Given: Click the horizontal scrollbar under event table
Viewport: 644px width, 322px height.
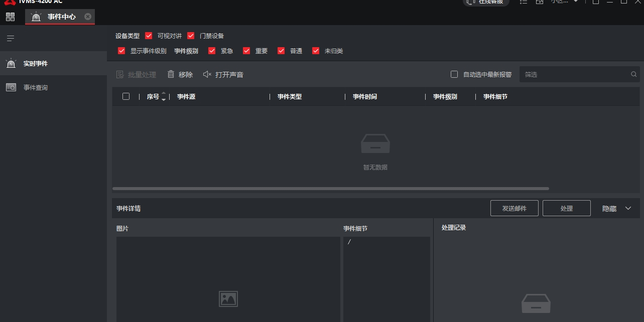Looking at the screenshot, I should 330,189.
